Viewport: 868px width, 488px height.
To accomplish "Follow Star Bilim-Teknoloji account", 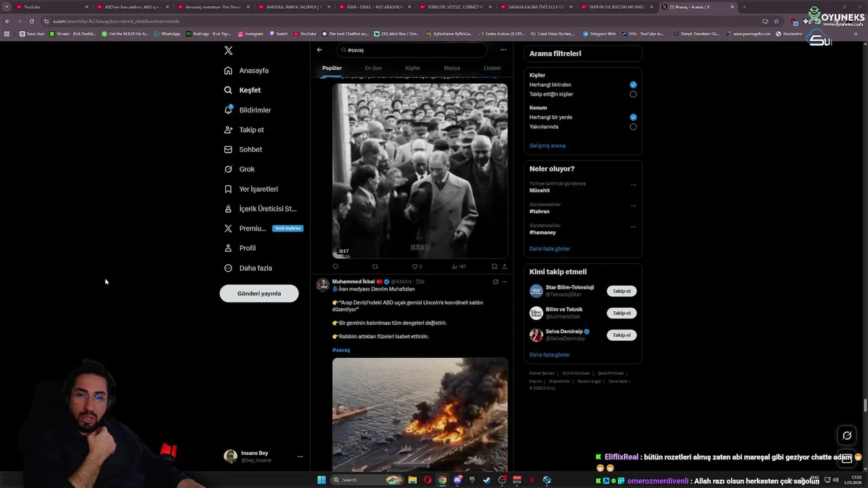I will tap(621, 291).
